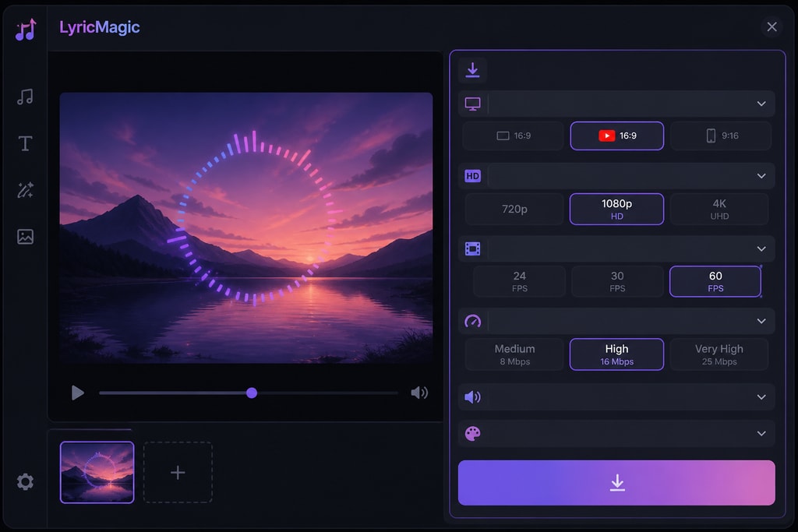798x532 pixels.
Task: Open the magic wand effects tool
Action: [25, 190]
